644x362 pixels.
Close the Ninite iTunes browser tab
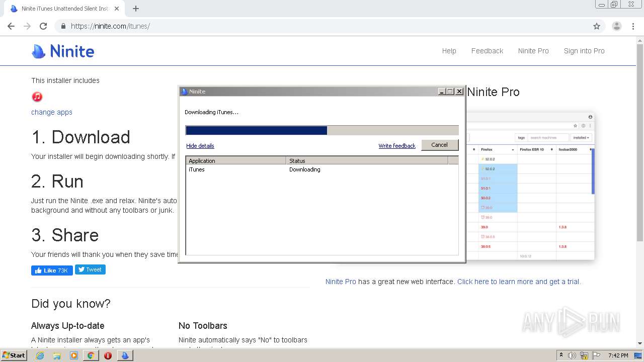click(x=117, y=9)
